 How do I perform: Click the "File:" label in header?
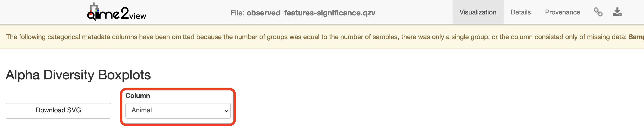(237, 13)
